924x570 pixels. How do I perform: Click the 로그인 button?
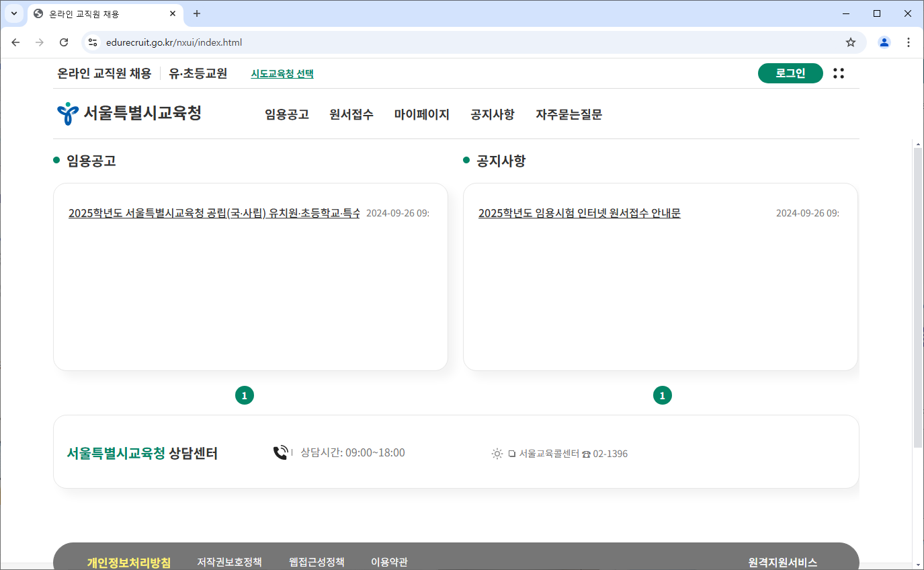pos(790,73)
